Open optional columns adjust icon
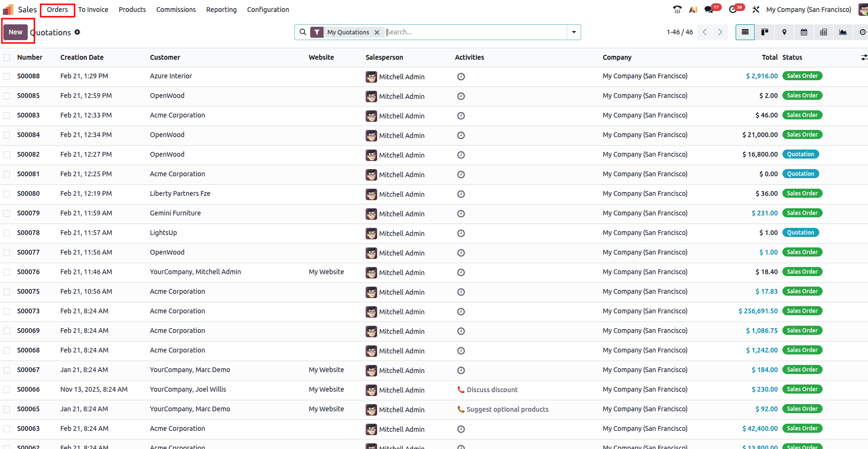This screenshot has height=449, width=868. [864, 57]
